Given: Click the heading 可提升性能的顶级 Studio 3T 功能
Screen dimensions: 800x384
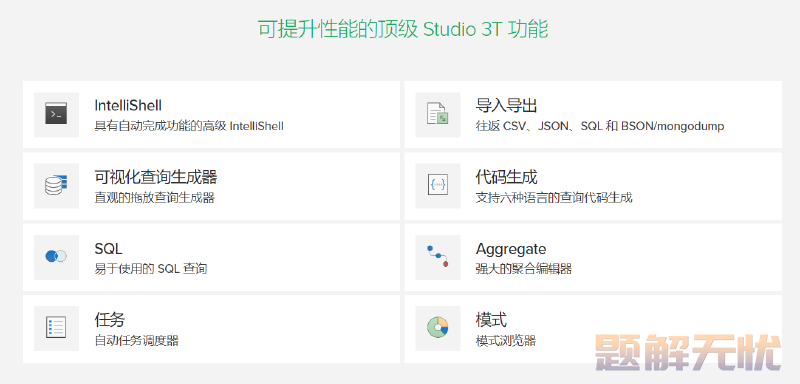Looking at the screenshot, I should point(403,30).
